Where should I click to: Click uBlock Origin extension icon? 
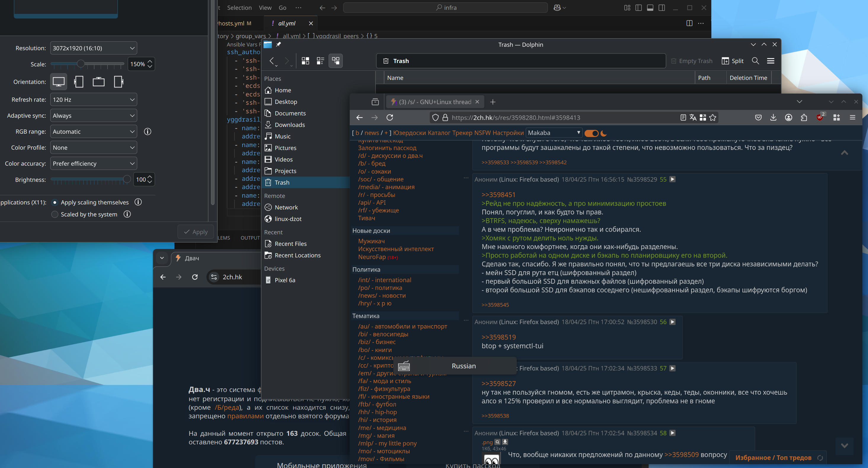820,117
